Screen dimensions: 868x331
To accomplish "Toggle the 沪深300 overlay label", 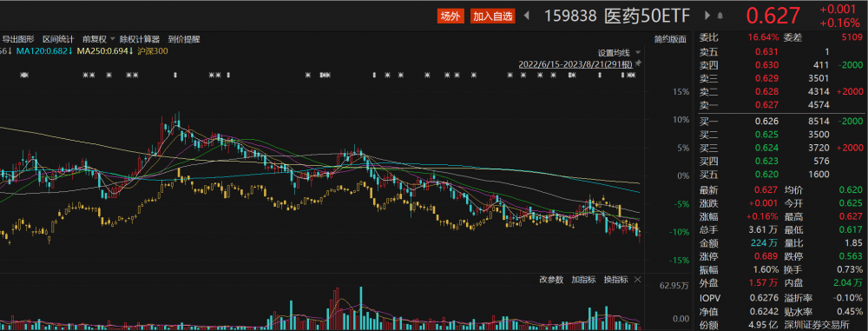I will point(155,51).
